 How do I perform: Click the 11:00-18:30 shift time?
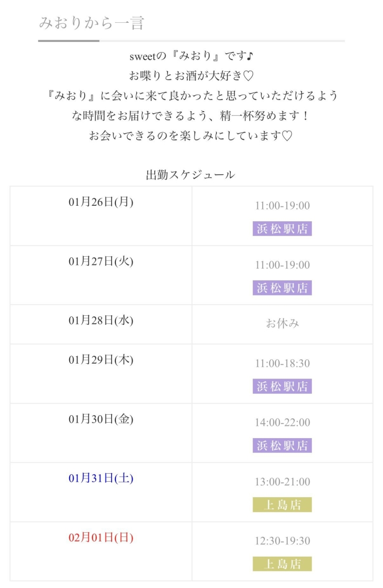(282, 364)
